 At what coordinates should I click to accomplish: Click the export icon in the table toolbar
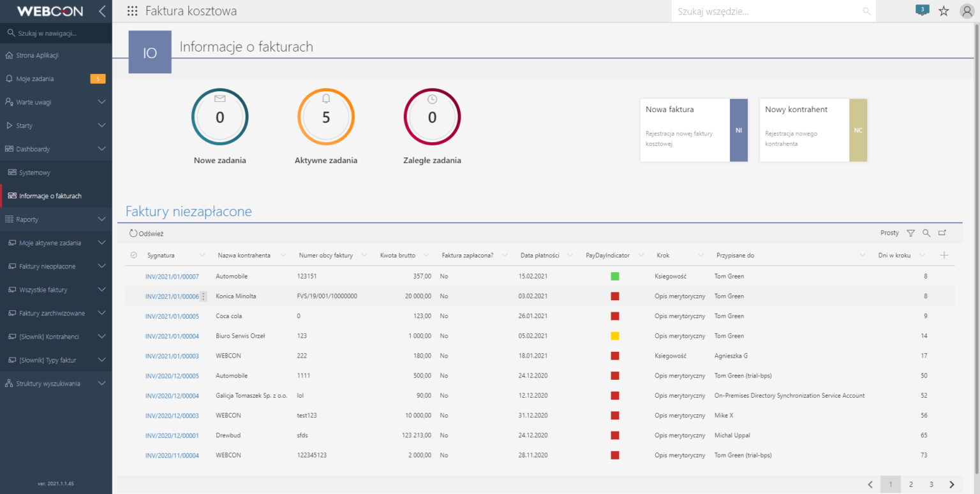[942, 233]
